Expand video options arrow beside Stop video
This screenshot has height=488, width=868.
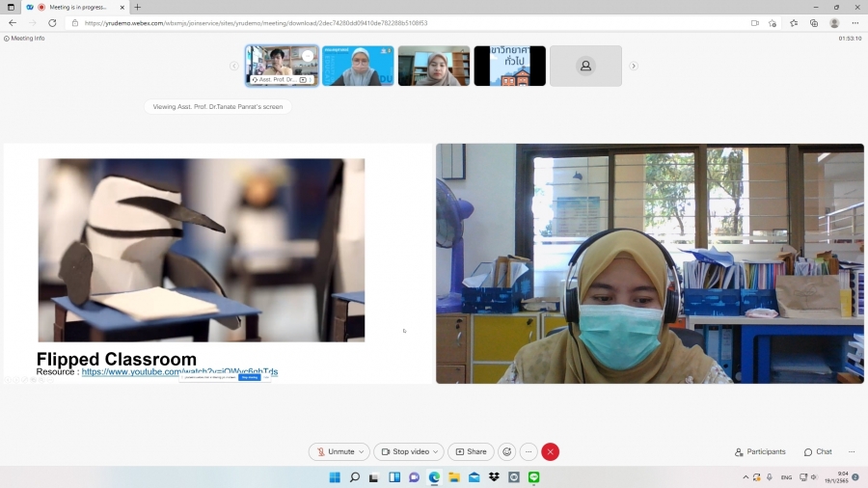coord(437,451)
